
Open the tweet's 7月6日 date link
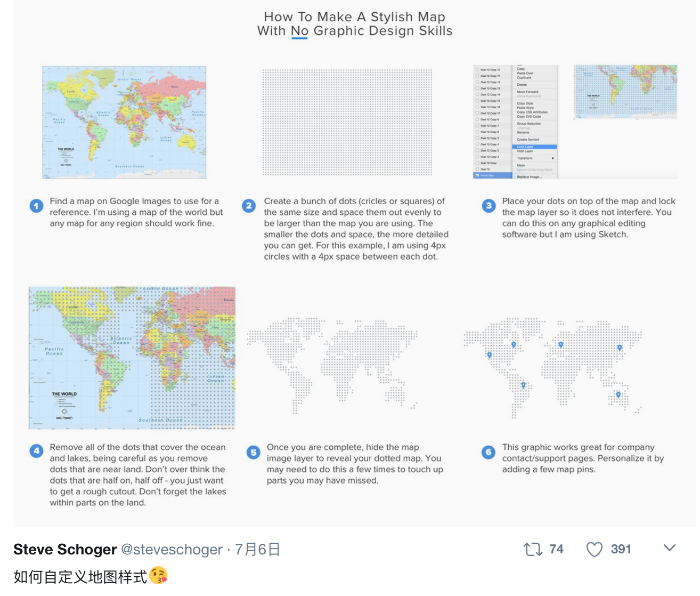pyautogui.click(x=257, y=550)
